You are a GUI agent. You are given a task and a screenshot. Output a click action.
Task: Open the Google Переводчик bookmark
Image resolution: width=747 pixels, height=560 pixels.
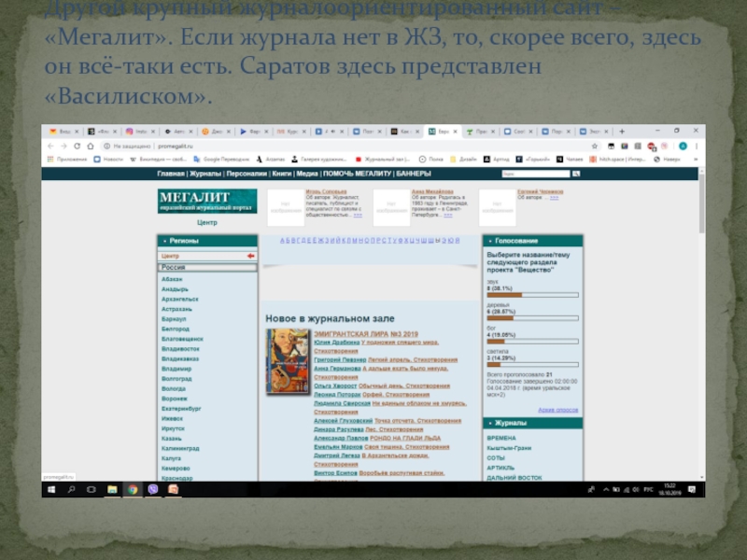[x=221, y=160]
